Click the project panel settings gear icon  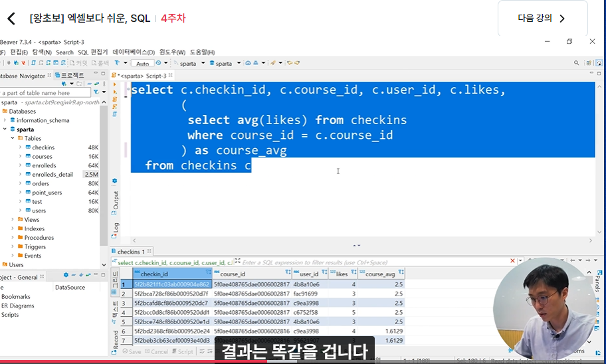click(x=66, y=275)
